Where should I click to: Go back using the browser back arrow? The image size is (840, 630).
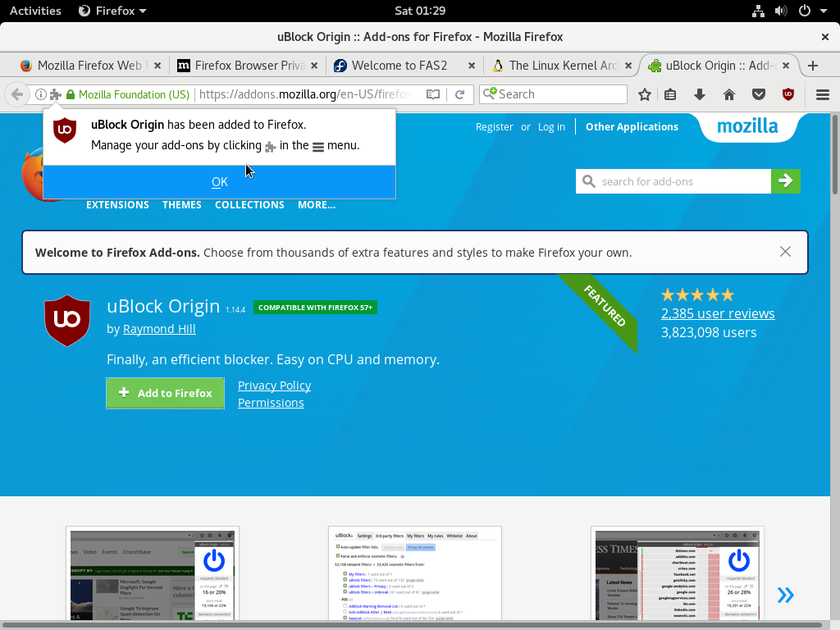pyautogui.click(x=17, y=94)
